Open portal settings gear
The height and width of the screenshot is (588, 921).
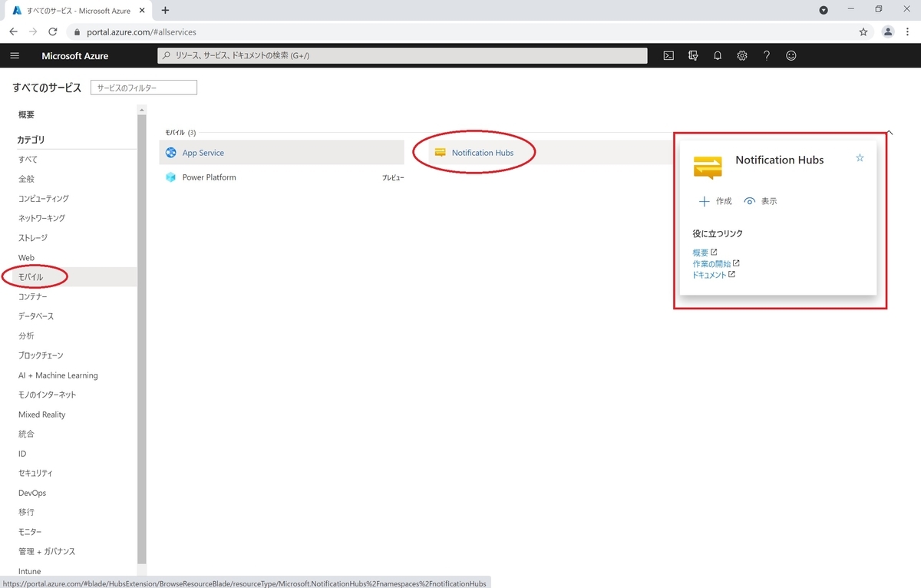(x=742, y=55)
